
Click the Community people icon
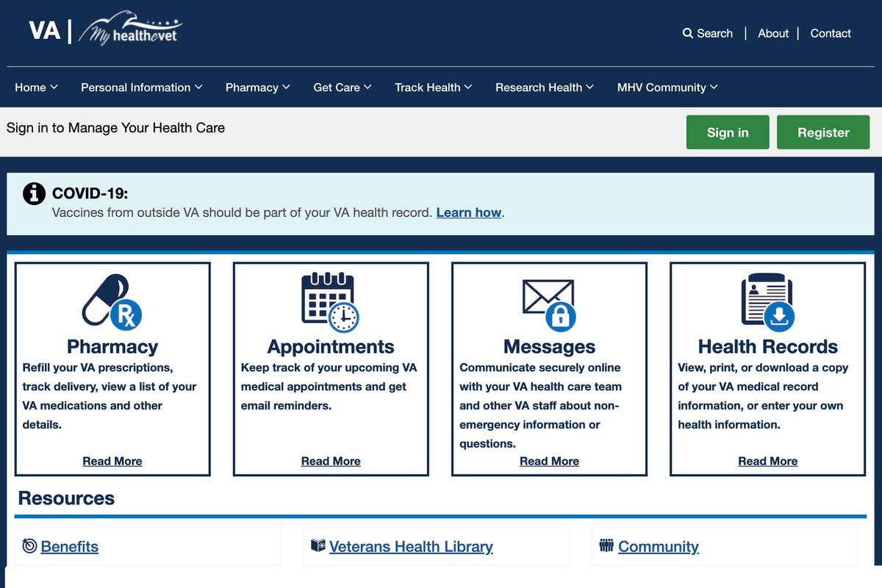tap(606, 545)
